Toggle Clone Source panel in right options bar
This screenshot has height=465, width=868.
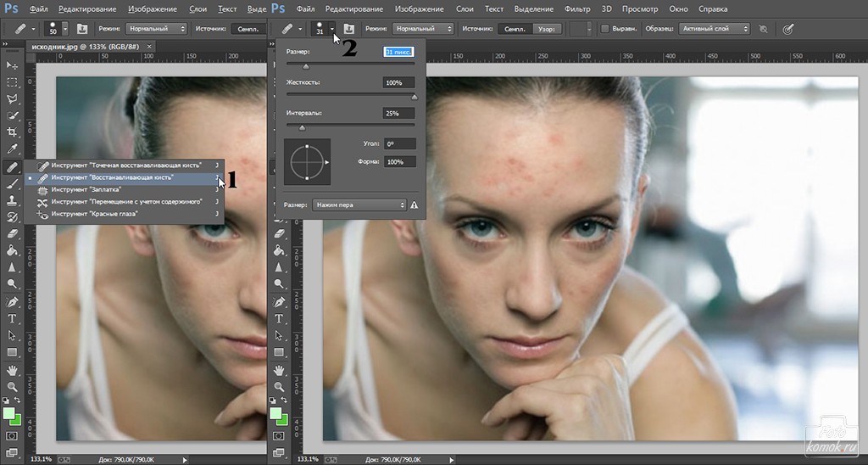pyautogui.click(x=348, y=29)
